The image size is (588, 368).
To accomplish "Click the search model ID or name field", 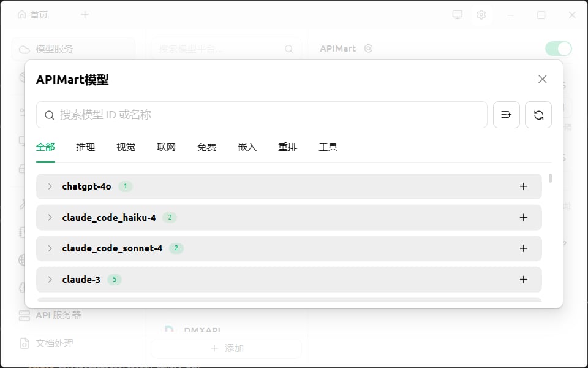I will 262,115.
